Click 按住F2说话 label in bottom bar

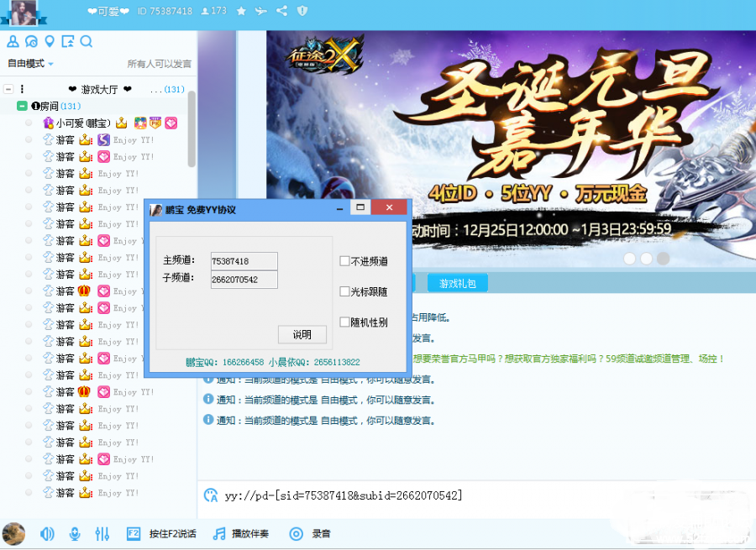[172, 533]
